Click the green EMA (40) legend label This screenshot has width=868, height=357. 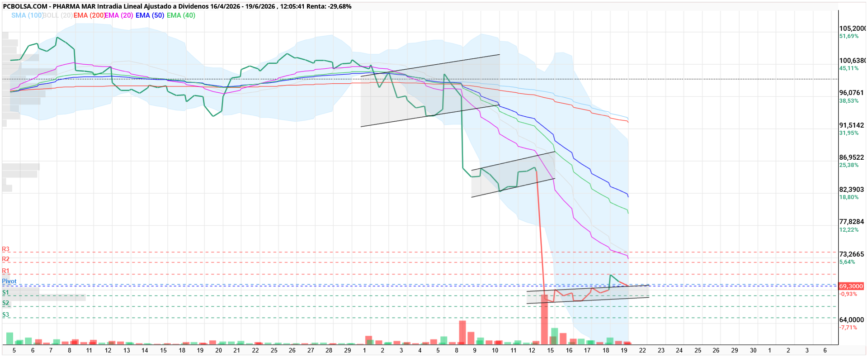[181, 15]
